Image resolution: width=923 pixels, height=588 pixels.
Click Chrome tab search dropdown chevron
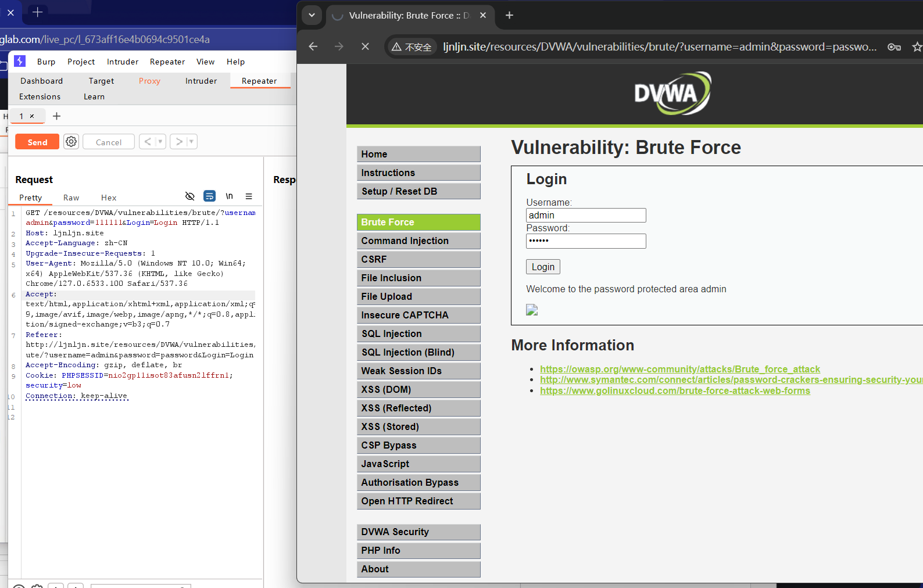click(x=312, y=15)
